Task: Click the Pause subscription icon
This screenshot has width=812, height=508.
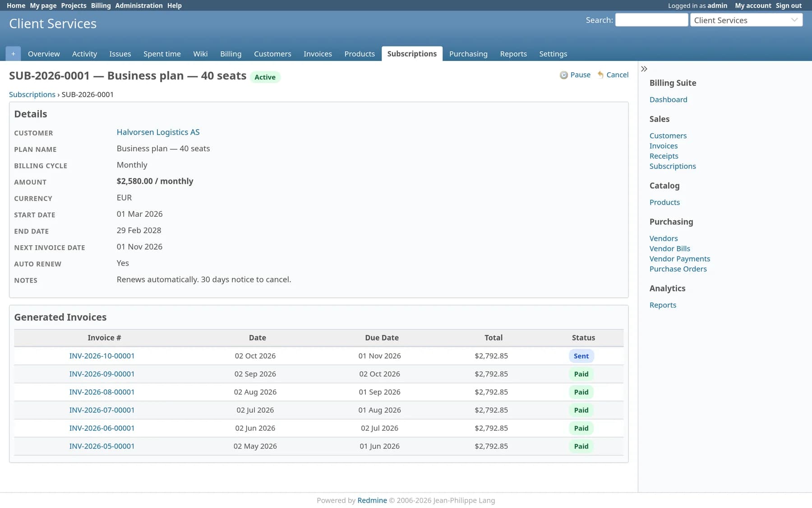Action: (x=563, y=75)
